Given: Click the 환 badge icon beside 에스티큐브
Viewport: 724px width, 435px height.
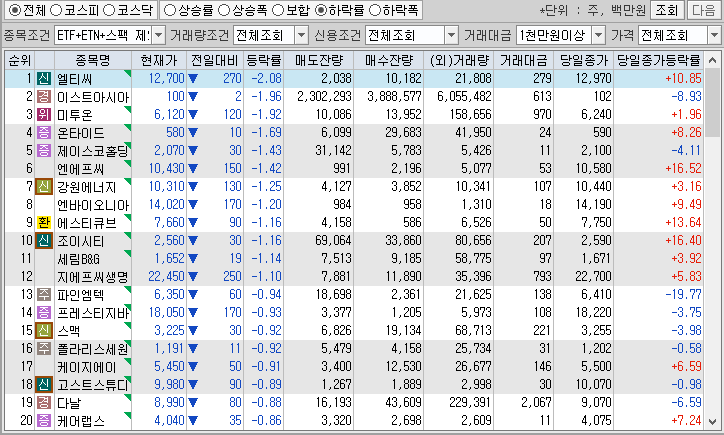Looking at the screenshot, I should pos(44,223).
